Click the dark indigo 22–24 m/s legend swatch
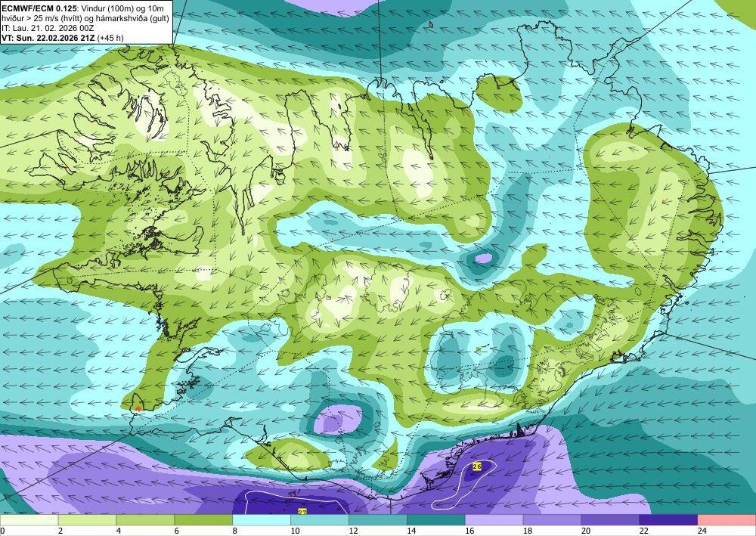 click(x=668, y=520)
